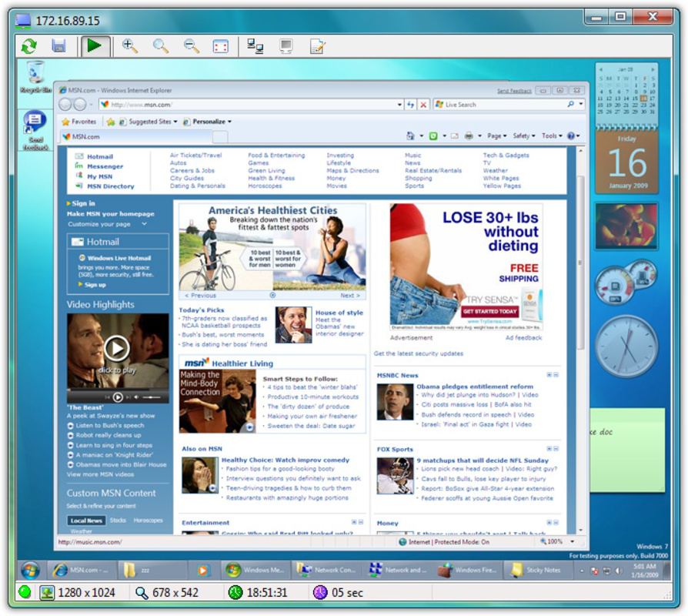The height and width of the screenshot is (616, 688).
Task: Open the zoom level 100% dropdown arrow
Action: click(x=572, y=542)
